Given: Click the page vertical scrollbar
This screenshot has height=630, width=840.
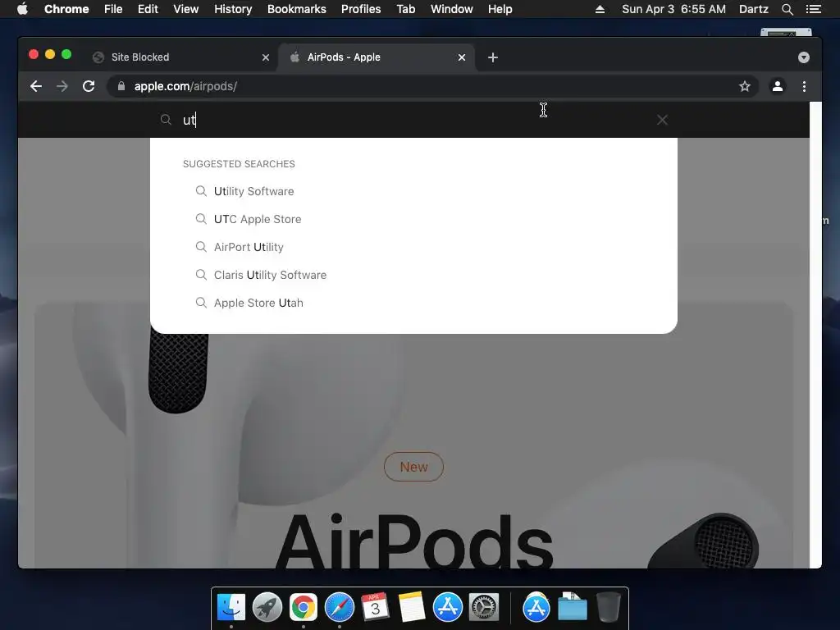Looking at the screenshot, I should click(815, 335).
